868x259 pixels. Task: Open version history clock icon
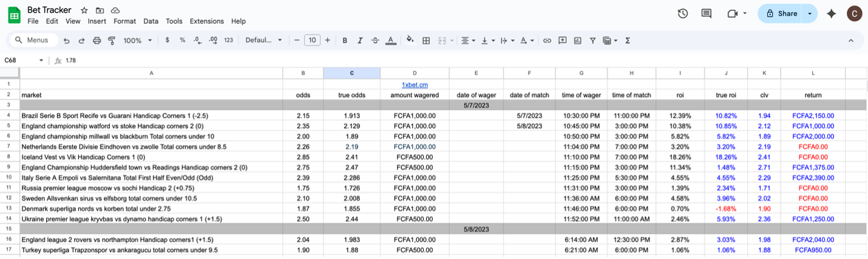[683, 13]
